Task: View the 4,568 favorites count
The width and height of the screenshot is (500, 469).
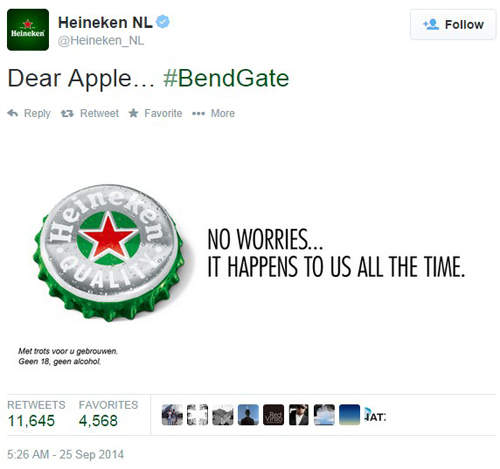Action: [x=98, y=420]
